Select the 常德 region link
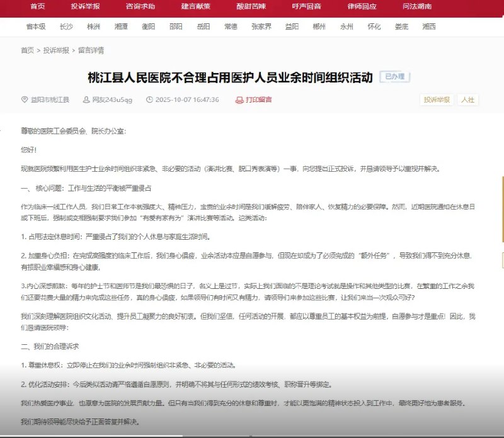 click(x=231, y=26)
